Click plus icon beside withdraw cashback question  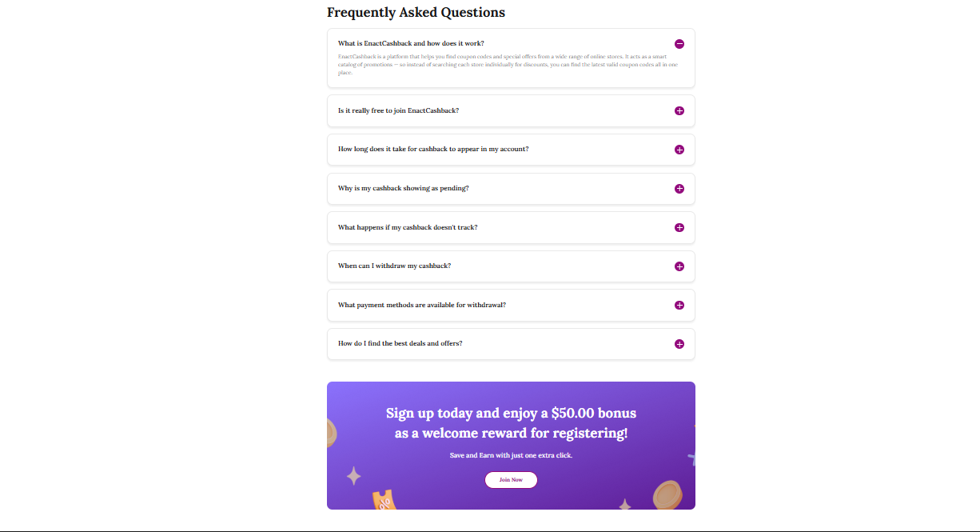[x=679, y=266]
